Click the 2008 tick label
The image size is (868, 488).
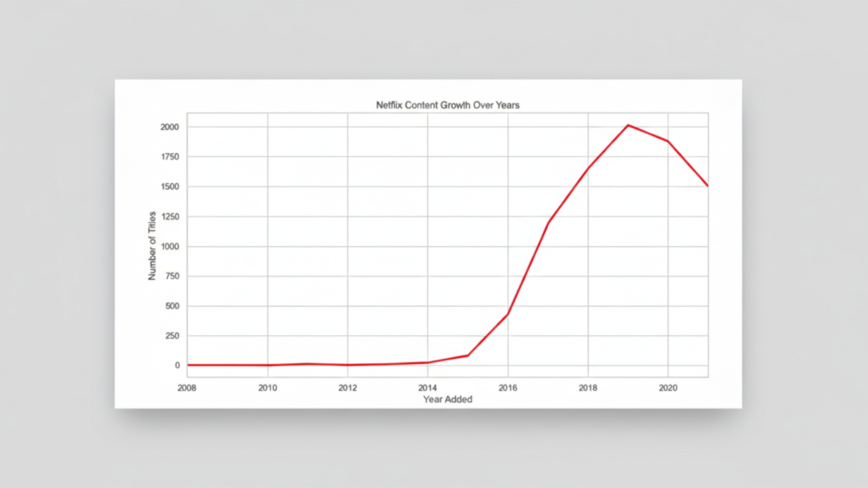coord(187,388)
